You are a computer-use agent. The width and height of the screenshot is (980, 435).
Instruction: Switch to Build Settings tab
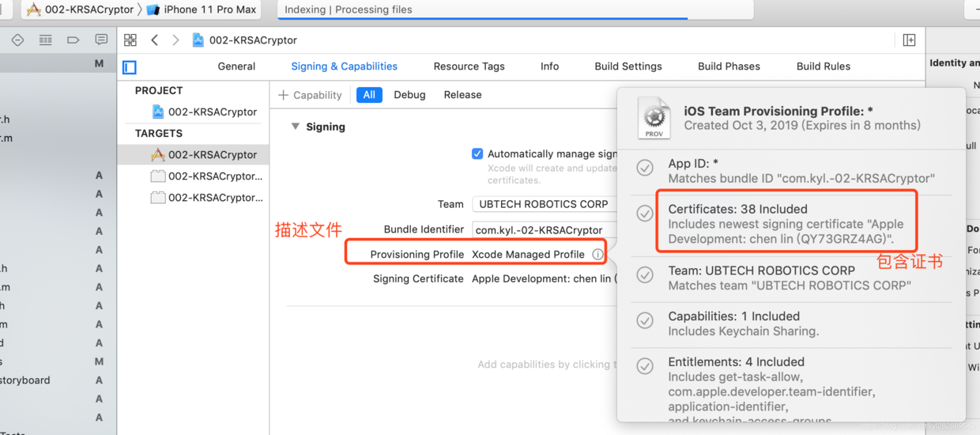[x=628, y=66]
